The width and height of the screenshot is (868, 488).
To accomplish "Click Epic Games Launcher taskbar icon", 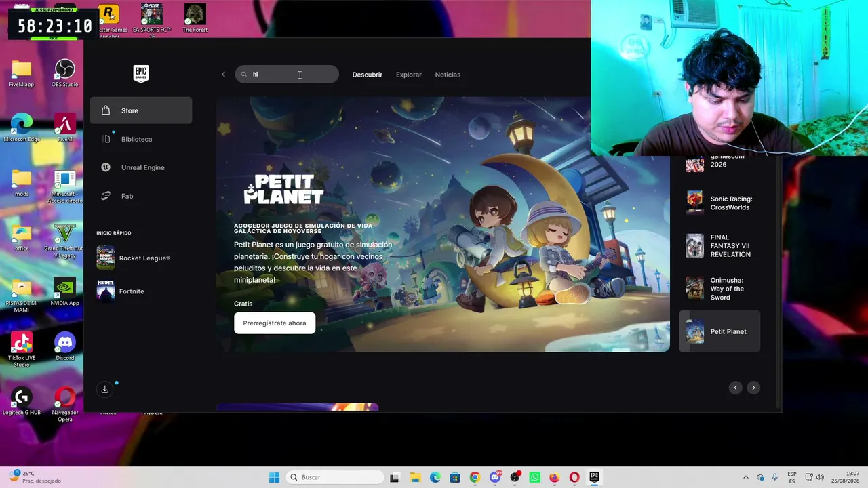I will [x=594, y=477].
